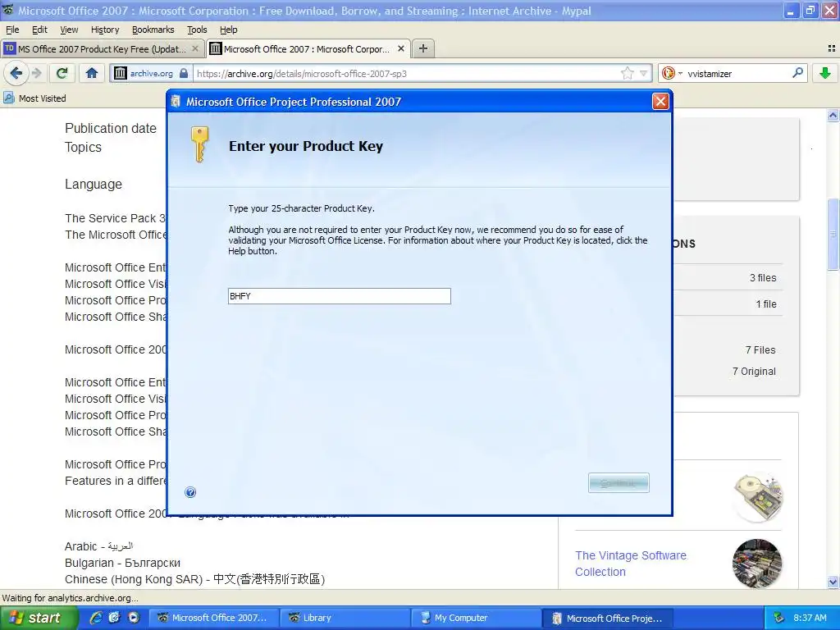Open the File menu

click(11, 30)
